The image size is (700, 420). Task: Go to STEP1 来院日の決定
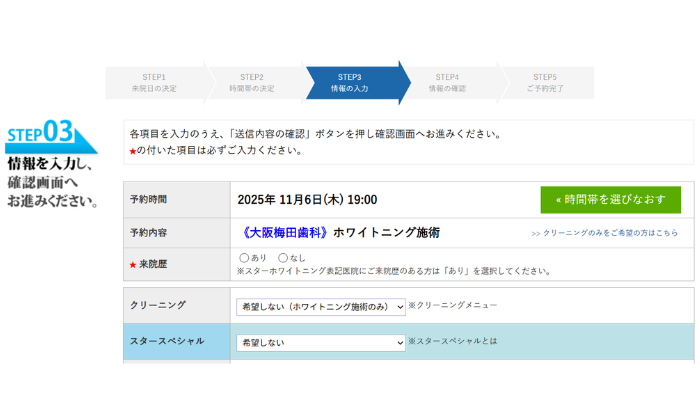pos(154,83)
